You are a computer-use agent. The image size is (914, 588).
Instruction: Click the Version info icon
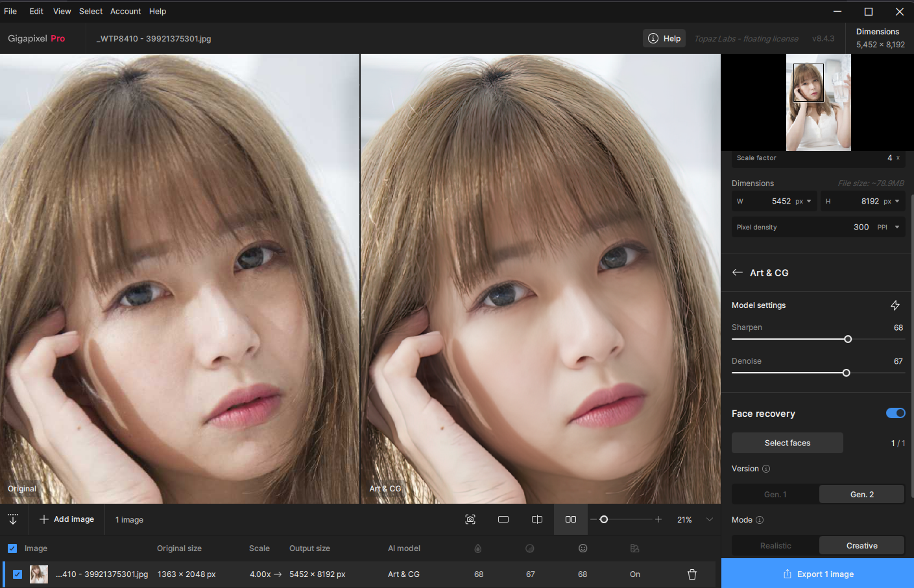point(766,469)
